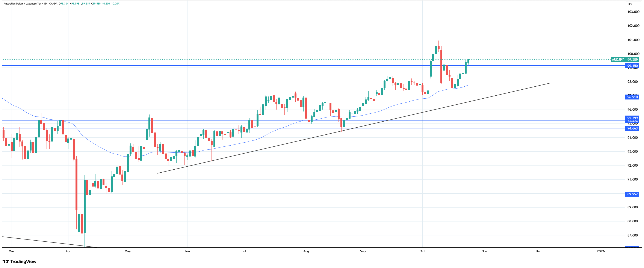
Task: Click the Australian Dollar / Japanese Yen title
Action: (23, 4)
